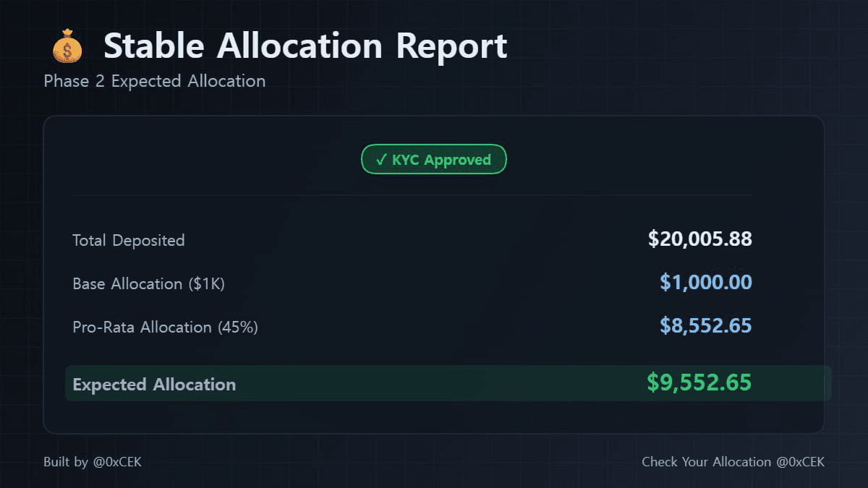This screenshot has width=868, height=488.
Task: Click the Base Allocation ($1K) label
Action: (149, 283)
